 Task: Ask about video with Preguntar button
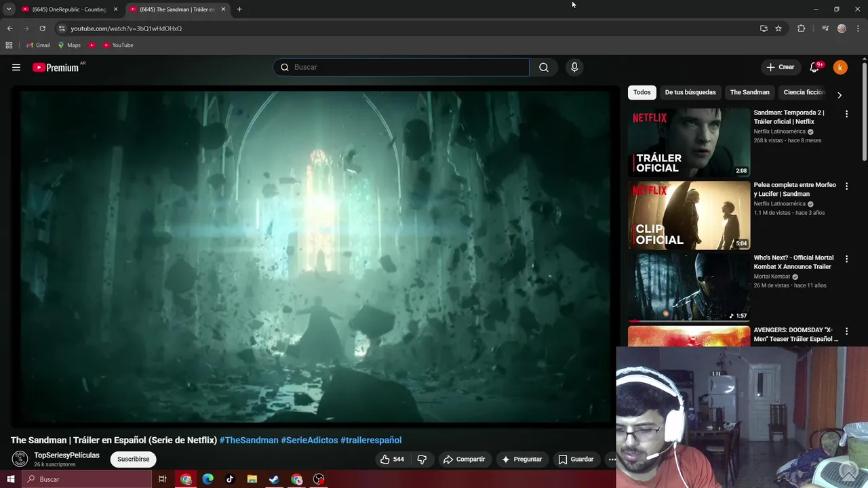click(x=521, y=459)
